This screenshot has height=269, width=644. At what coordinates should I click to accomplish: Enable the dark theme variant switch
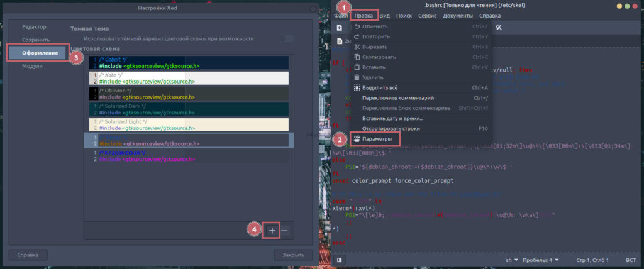287,39
